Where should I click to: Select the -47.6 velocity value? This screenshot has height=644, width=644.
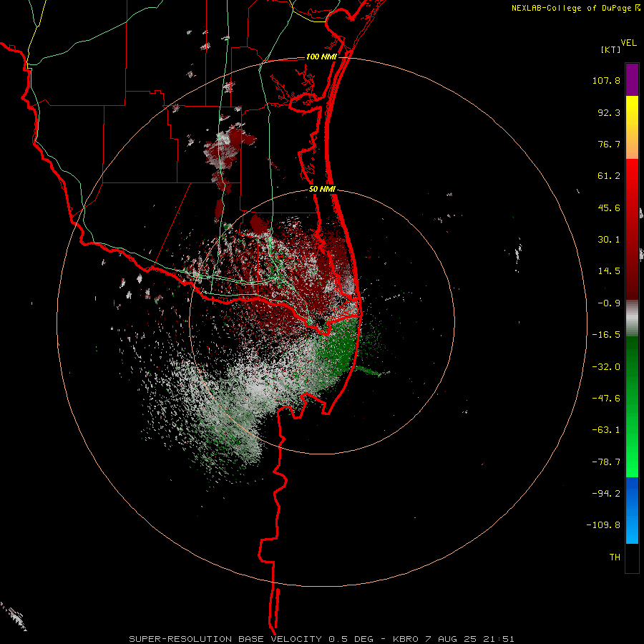[606, 399]
